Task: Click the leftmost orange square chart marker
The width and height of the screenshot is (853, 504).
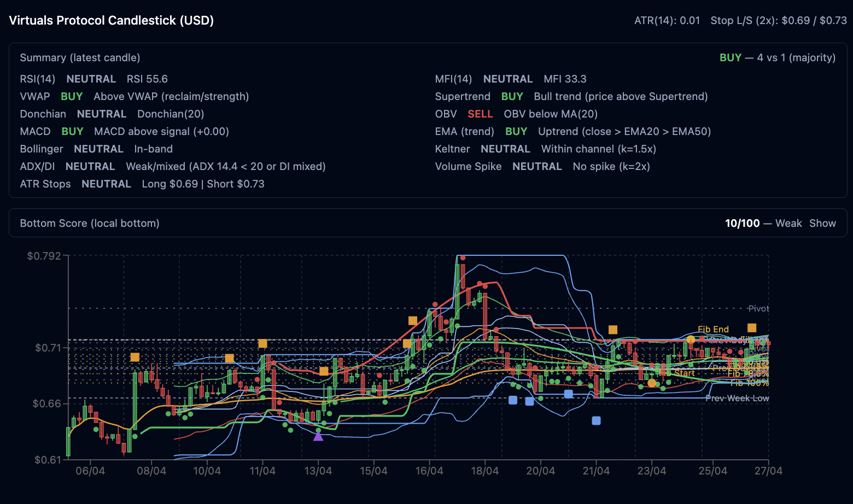Action: (135, 357)
